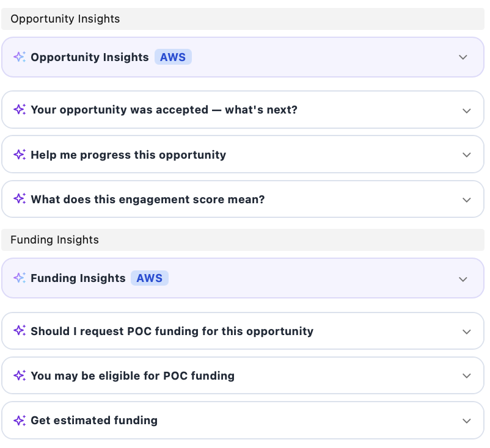Expand 'Your opportunity was accepted — what's next?'
Image resolution: width=490 pixels, height=448 pixels.
click(467, 110)
